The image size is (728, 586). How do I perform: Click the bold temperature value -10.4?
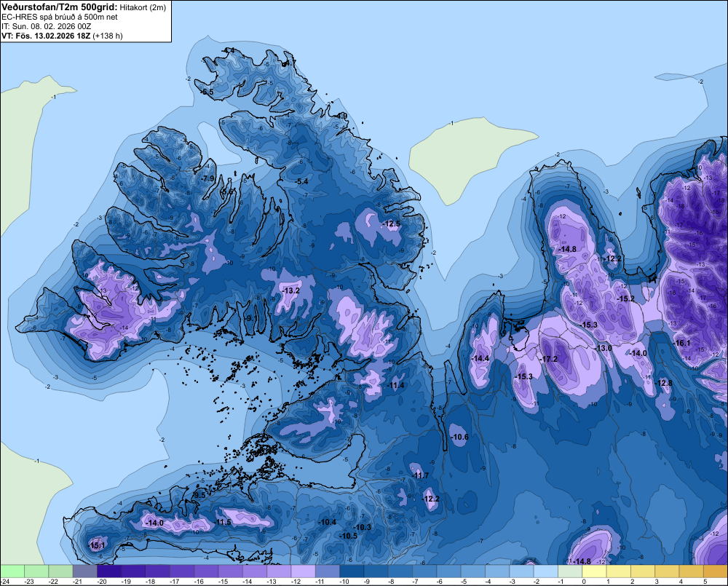pyautogui.click(x=327, y=522)
